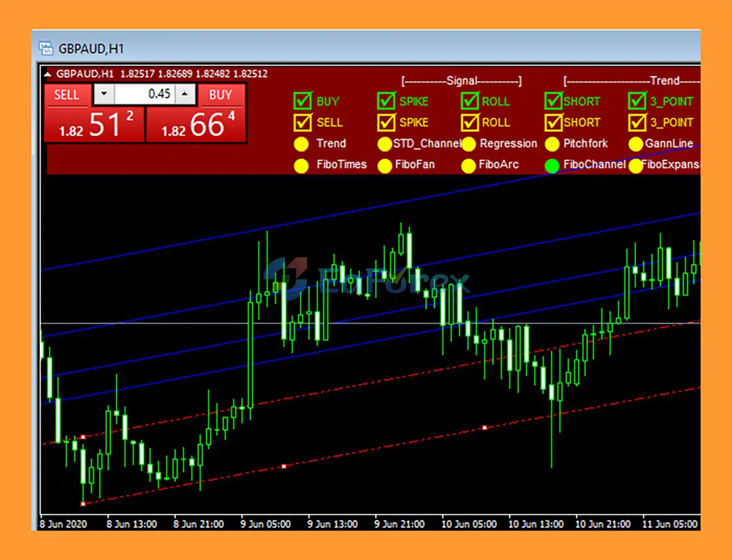732x560 pixels.
Task: Toggle the Regression yellow circle
Action: [468, 144]
